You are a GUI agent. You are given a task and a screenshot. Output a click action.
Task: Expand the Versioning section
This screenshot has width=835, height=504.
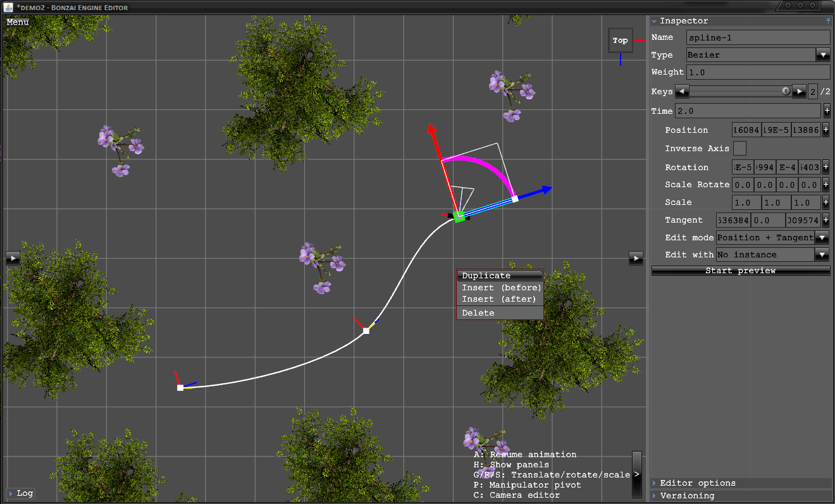point(687,496)
